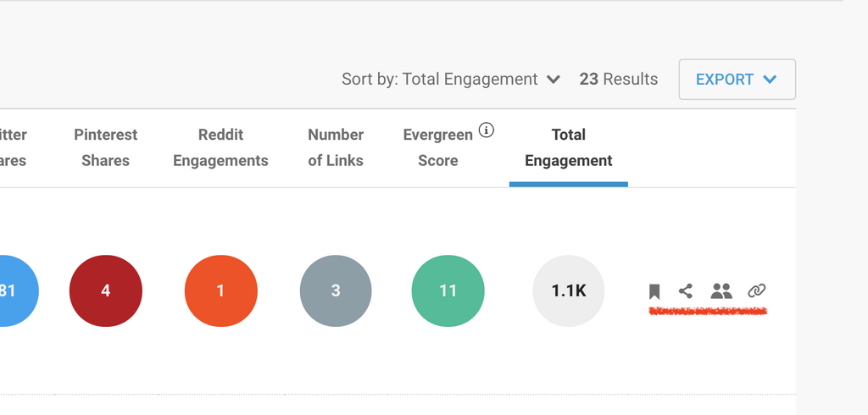Click the Total Engagement column header

(568, 147)
